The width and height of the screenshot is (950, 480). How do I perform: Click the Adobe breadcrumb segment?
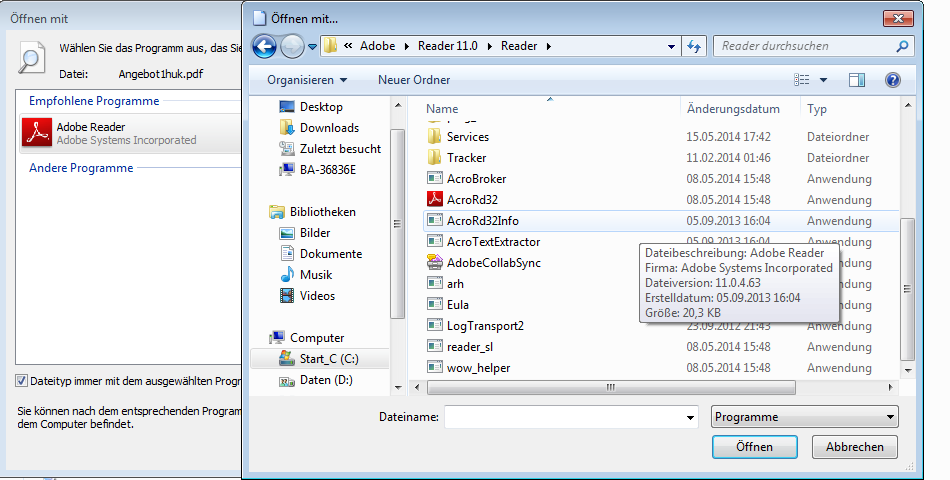point(377,46)
